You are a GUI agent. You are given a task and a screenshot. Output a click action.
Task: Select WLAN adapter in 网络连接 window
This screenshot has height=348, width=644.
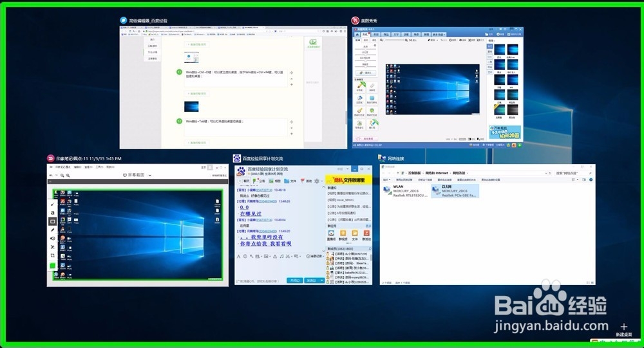click(x=406, y=191)
